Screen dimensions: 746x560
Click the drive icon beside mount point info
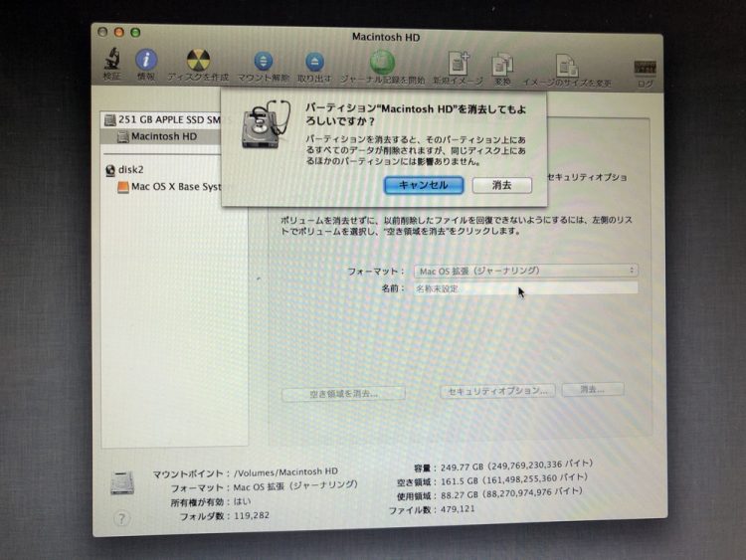coord(122,482)
